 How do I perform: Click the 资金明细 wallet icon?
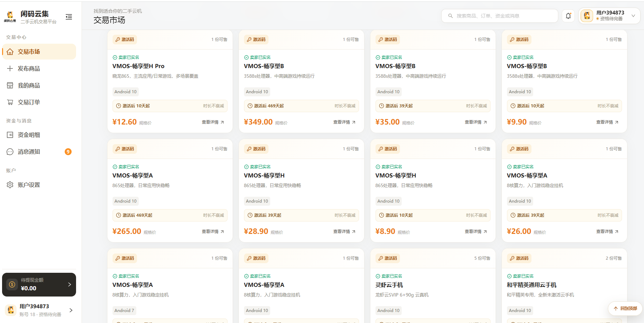(10, 135)
